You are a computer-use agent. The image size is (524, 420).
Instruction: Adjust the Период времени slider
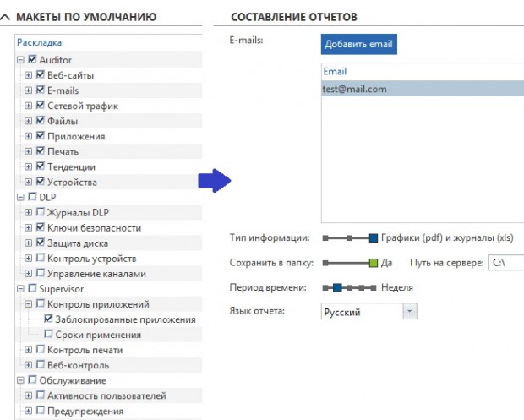pos(350,287)
